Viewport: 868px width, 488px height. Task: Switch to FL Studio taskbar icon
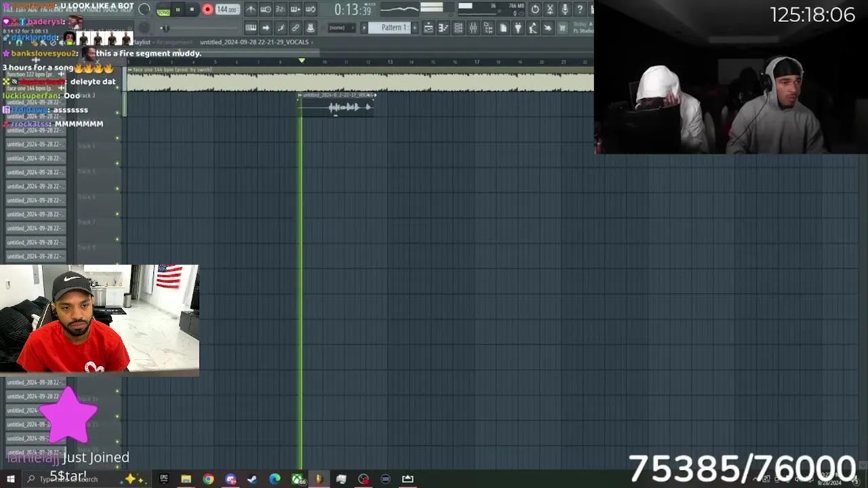(x=319, y=479)
